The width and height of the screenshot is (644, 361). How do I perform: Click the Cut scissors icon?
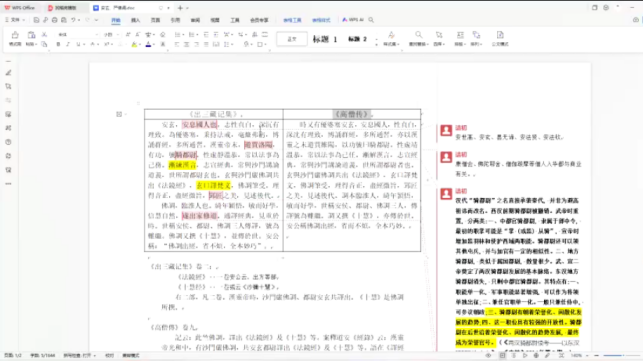click(44, 34)
